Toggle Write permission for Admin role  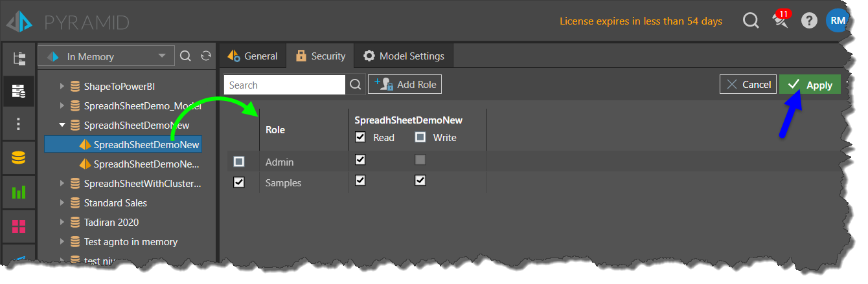point(420,159)
